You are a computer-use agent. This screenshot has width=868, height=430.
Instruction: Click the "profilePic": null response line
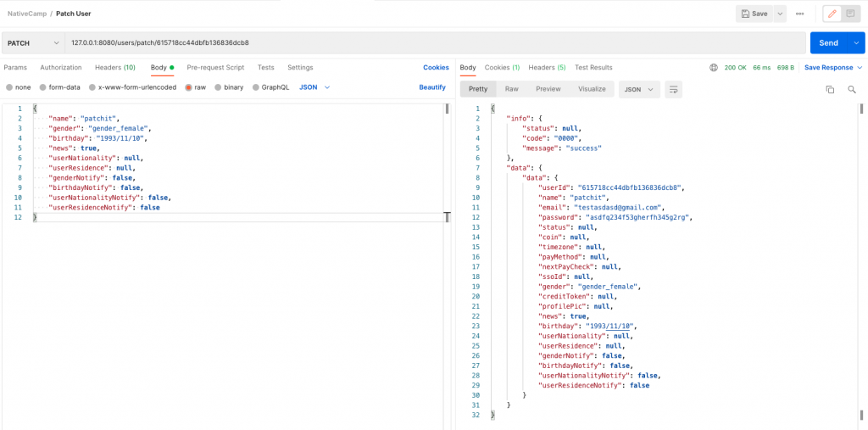pyautogui.click(x=576, y=306)
